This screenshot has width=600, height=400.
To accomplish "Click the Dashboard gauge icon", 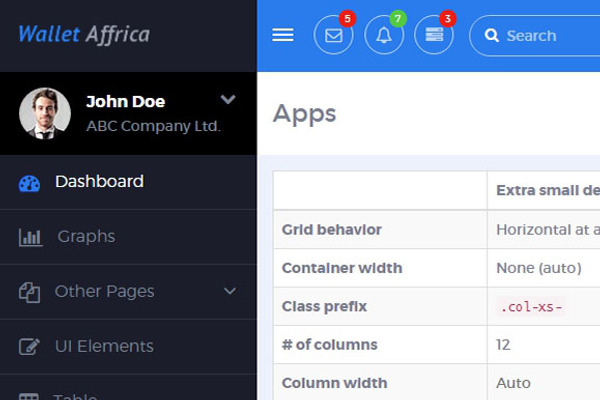I will pyautogui.click(x=29, y=183).
